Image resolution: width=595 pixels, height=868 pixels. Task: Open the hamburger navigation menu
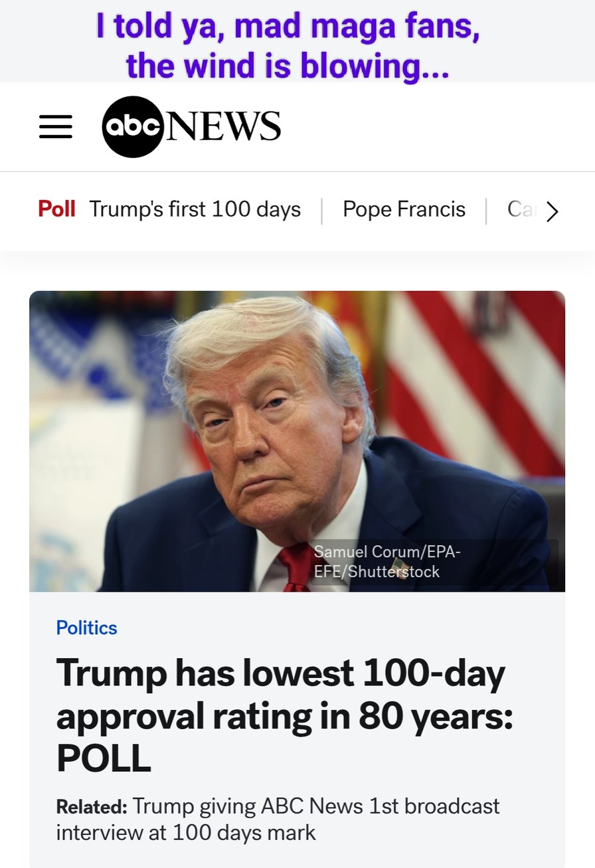(x=56, y=126)
